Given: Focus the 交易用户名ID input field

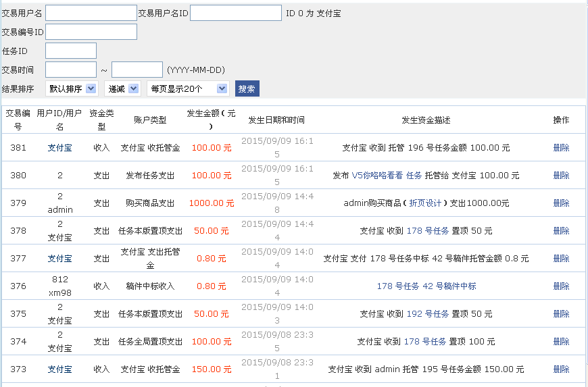Looking at the screenshot, I should (x=236, y=13).
